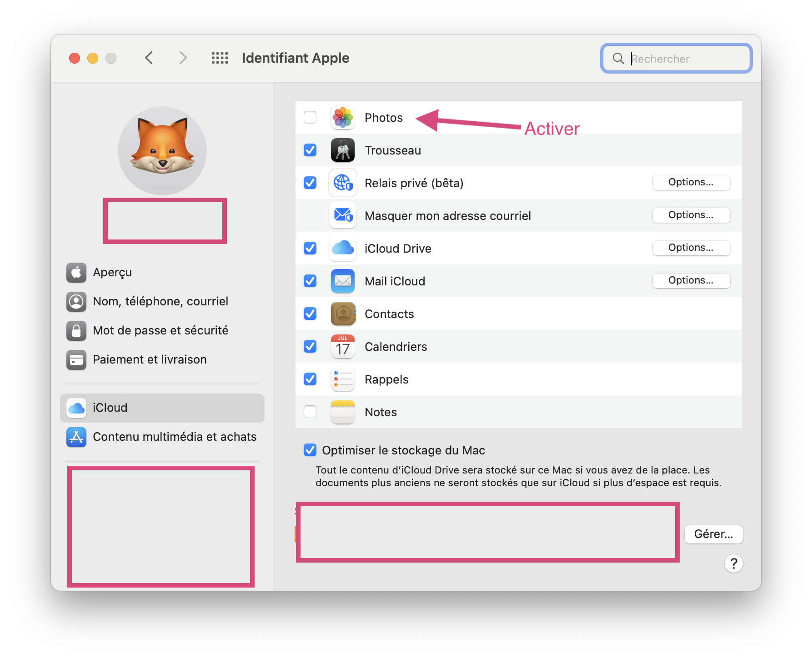Focus the Rechercher search field
This screenshot has width=812, height=658.
[x=677, y=58]
